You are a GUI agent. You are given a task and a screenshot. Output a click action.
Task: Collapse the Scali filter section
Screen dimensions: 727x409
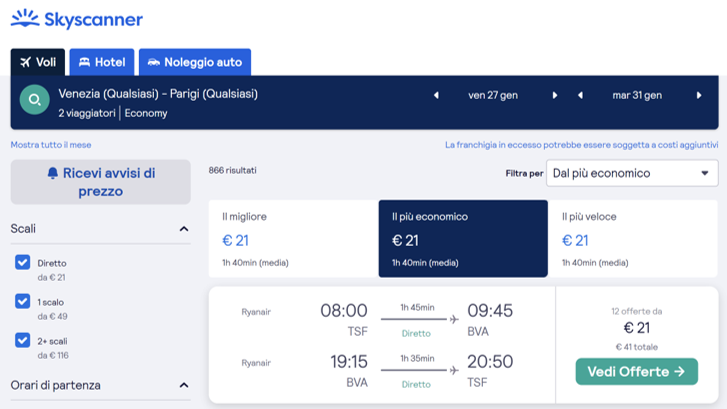184,229
